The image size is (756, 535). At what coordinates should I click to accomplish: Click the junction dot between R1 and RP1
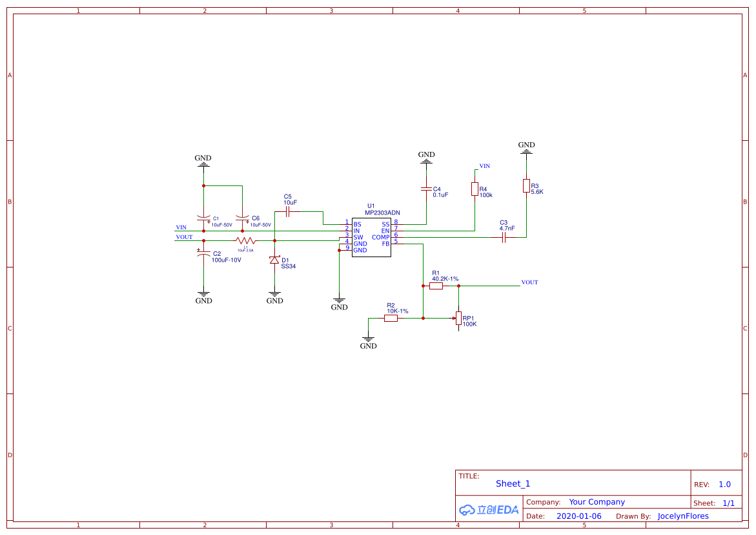pos(458,286)
